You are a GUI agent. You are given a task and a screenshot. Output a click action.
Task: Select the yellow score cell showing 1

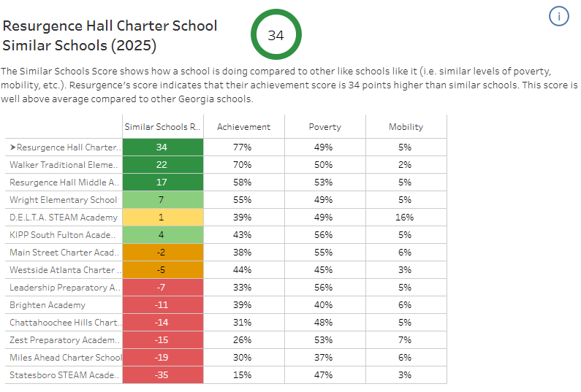click(x=162, y=218)
